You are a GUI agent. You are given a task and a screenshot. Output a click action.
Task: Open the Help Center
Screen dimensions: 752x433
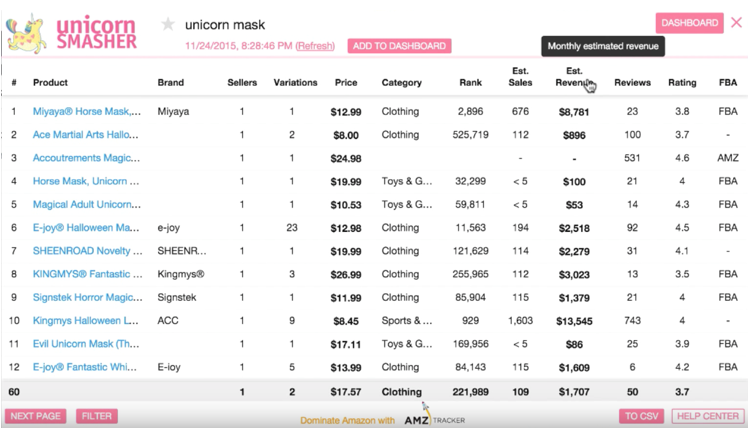click(x=708, y=416)
